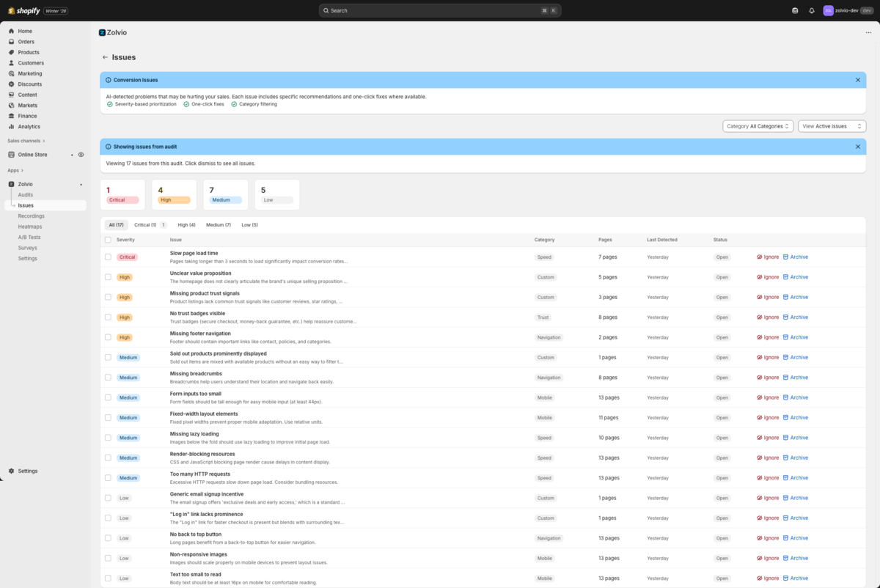Dismiss the Conversion Issues banner
Image resolution: width=880 pixels, height=588 pixels.
click(858, 80)
